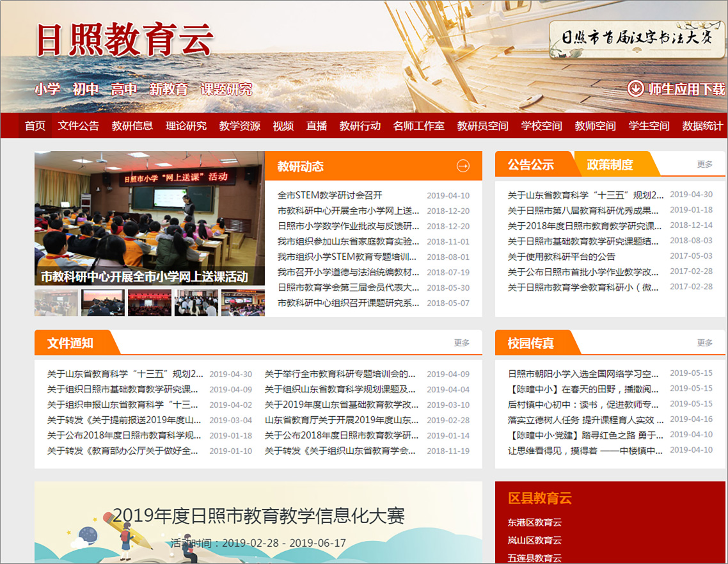
Task: Open 数据统计 in the navigation bar
Action: (x=702, y=126)
